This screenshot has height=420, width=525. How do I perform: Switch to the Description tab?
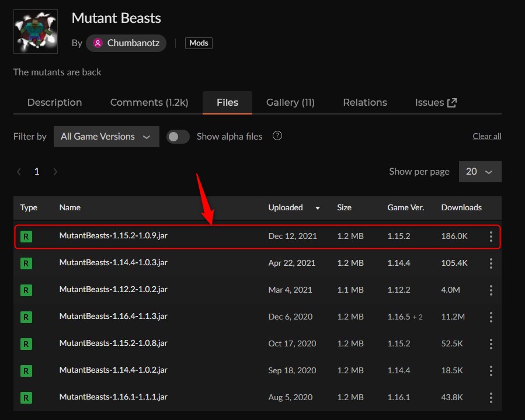click(x=54, y=103)
